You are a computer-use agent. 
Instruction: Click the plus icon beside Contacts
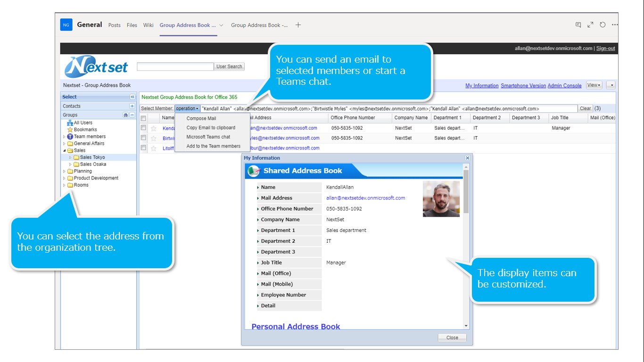[x=132, y=106]
